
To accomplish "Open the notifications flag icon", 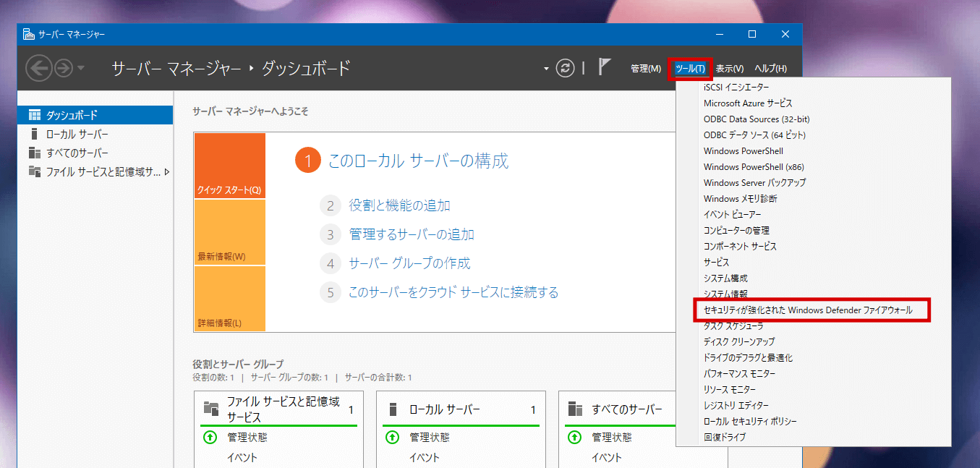I will [x=605, y=68].
